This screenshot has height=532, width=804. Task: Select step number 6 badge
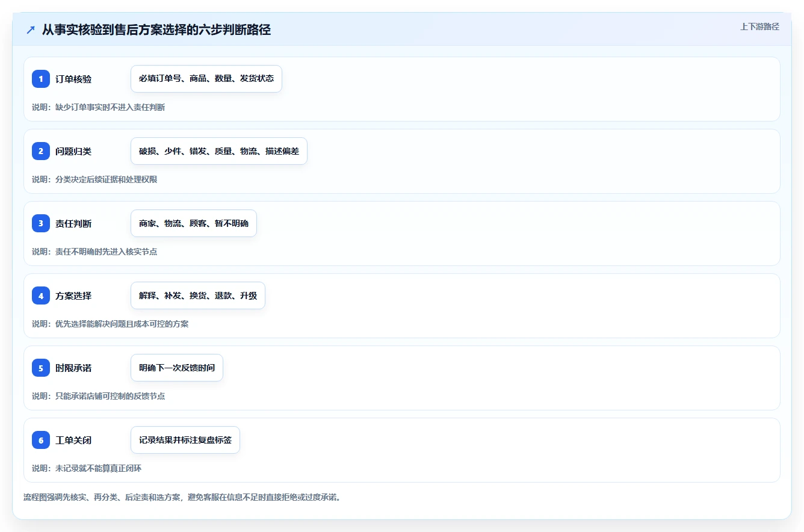41,440
